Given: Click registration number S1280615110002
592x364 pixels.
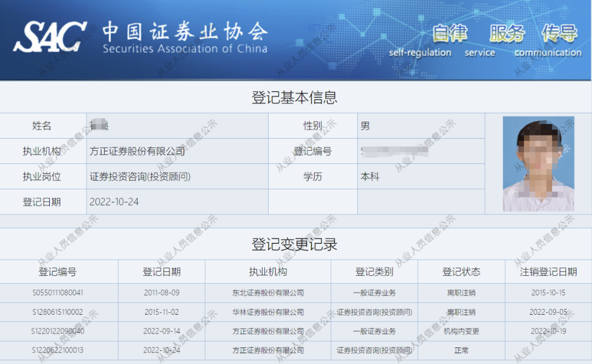Looking at the screenshot, I should point(58,312).
